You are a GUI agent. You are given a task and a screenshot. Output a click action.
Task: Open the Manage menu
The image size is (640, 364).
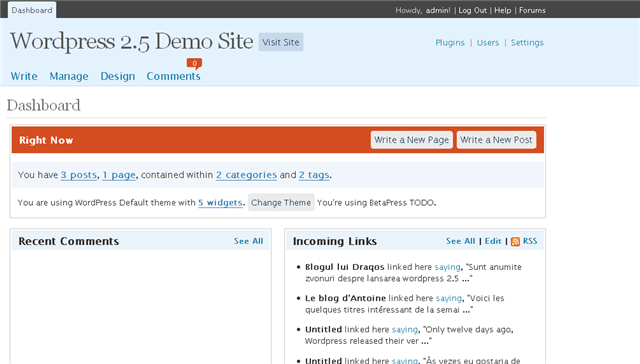pos(69,76)
